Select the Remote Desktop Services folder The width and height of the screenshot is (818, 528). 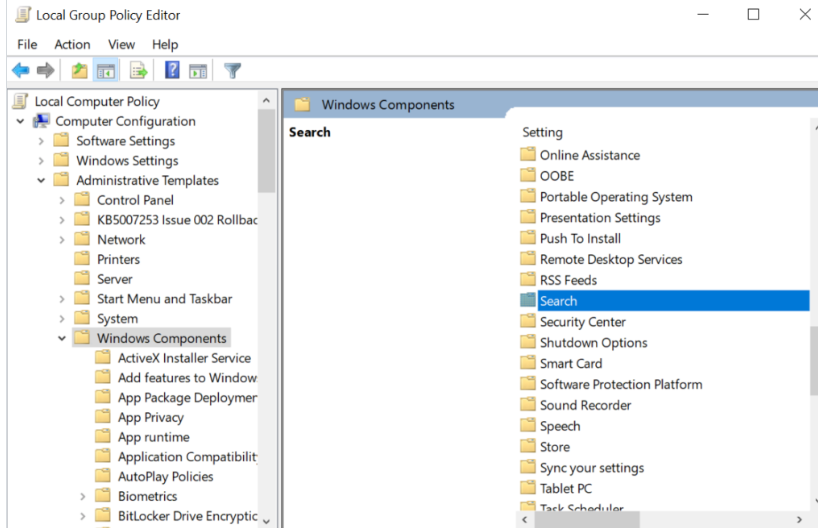click(611, 259)
